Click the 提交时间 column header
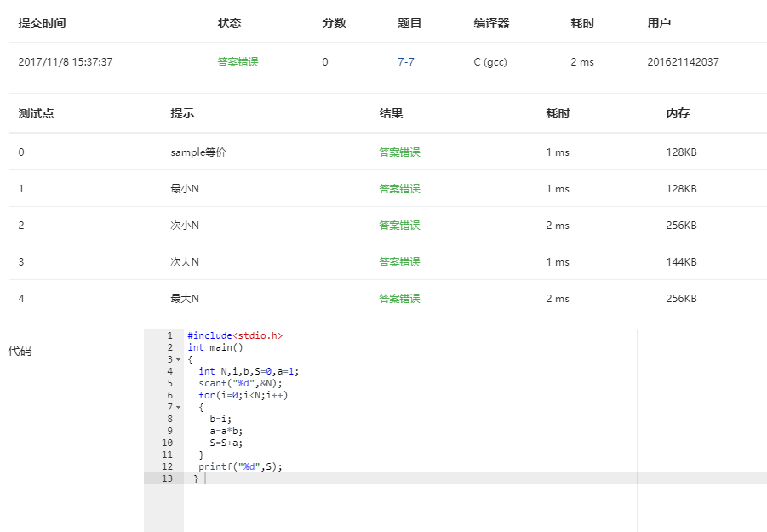Screen dimensions: 767x532 point(42,23)
